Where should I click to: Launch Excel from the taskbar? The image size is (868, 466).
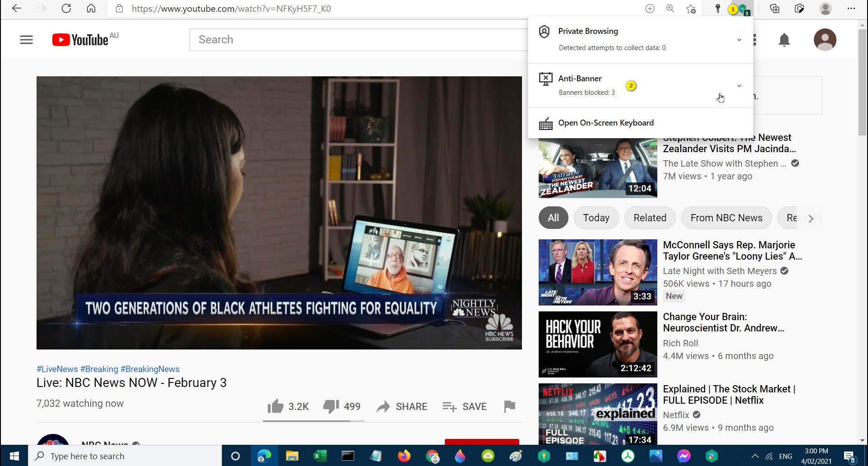[320, 456]
